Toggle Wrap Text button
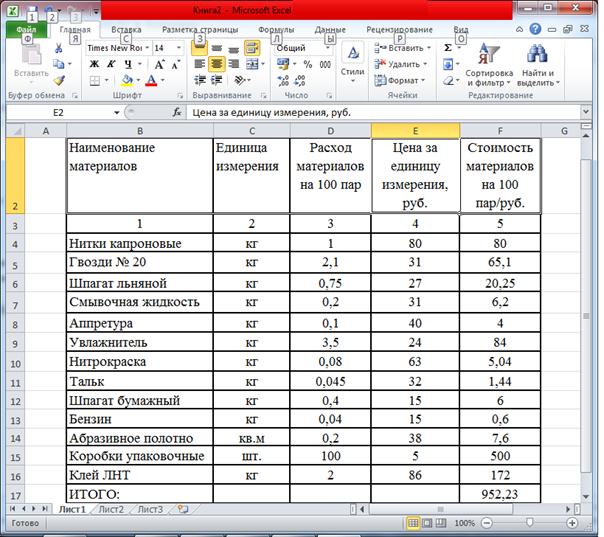Viewport: 604px width, 537px height. point(252,48)
